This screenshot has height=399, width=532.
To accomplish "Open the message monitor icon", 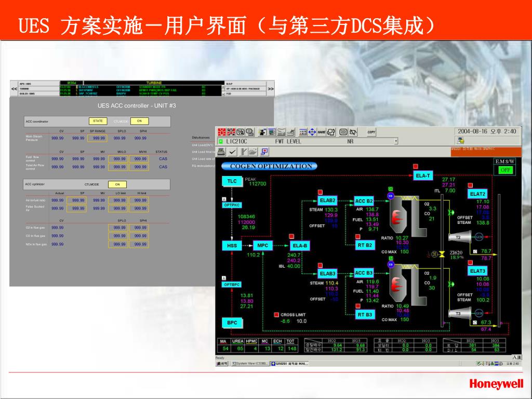I will tap(250, 132).
